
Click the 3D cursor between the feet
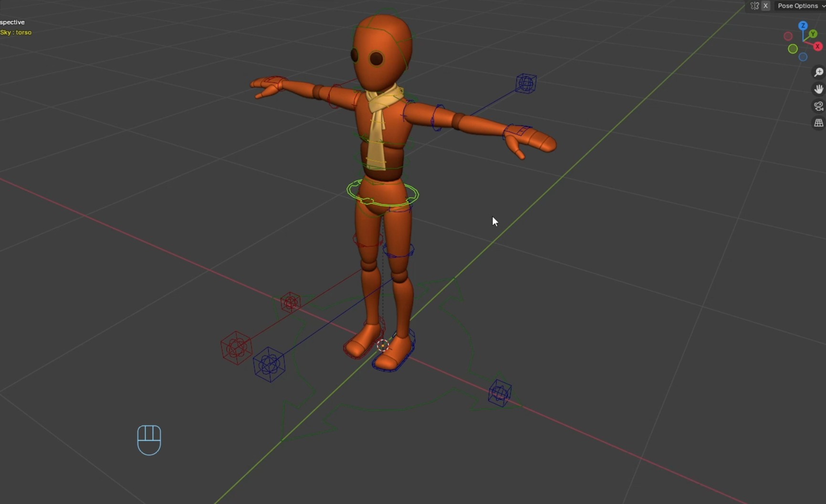coord(383,346)
